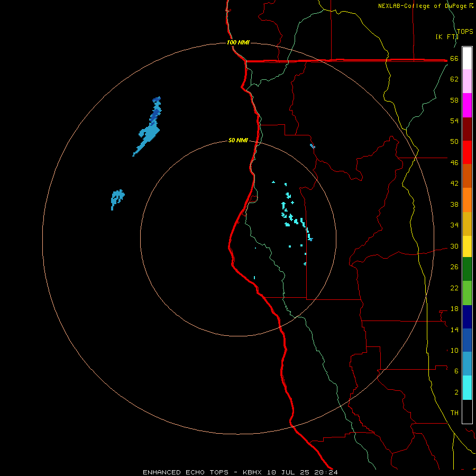Click the magenta swatch near 58
This screenshot has width=476, height=476.
467,105
